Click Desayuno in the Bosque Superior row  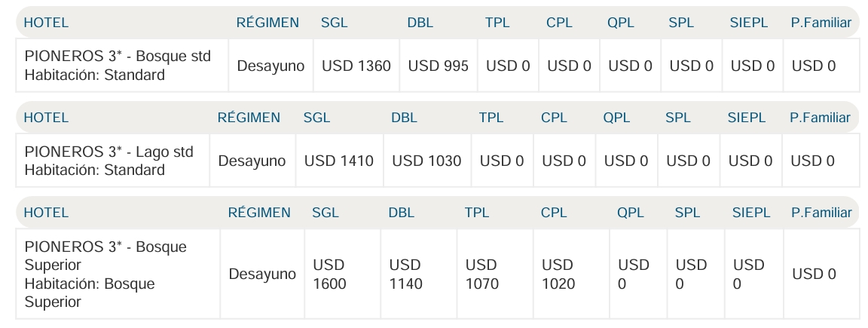point(261,274)
